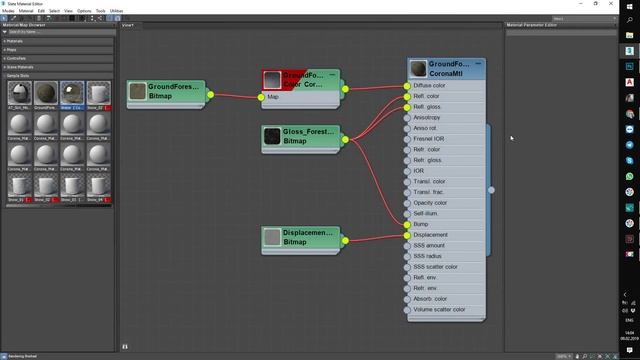Image resolution: width=640 pixels, height=360 pixels.
Task: Open the Windows Start button
Action: (629, 7)
